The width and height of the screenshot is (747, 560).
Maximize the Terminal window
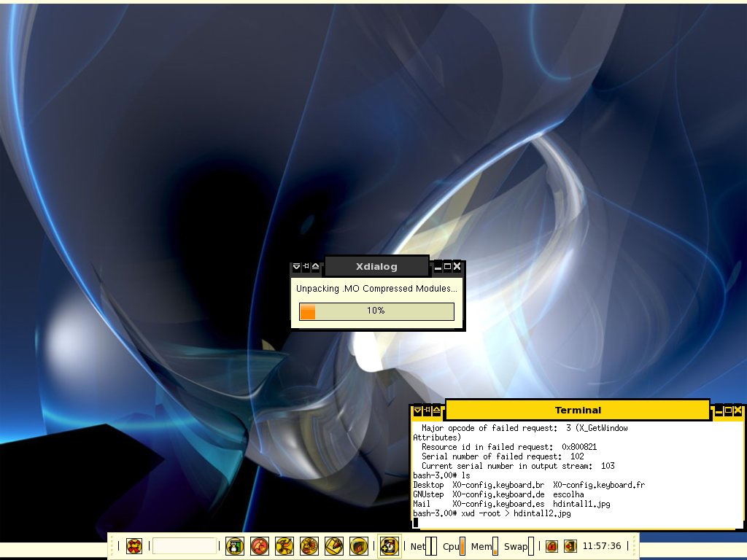pyautogui.click(x=729, y=410)
